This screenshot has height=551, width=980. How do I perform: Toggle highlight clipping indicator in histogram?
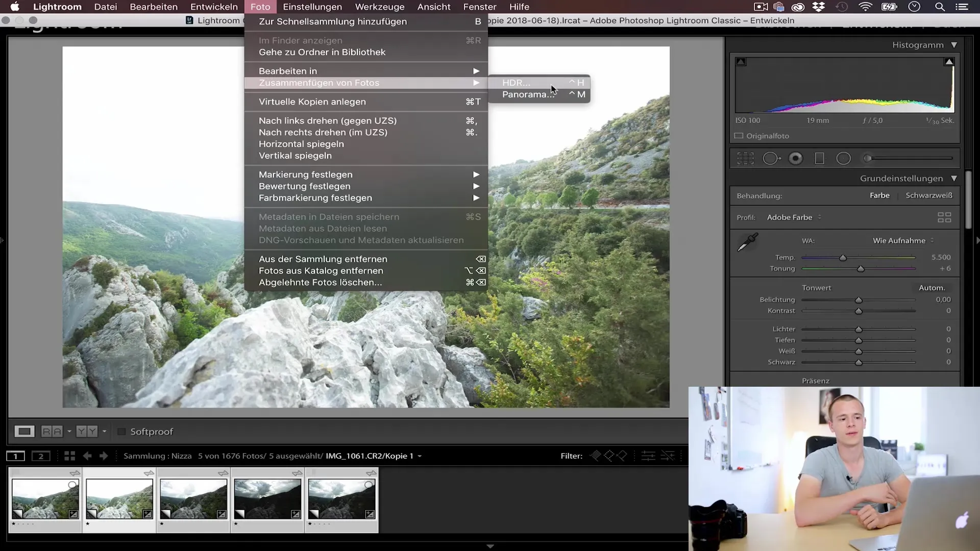949,62
